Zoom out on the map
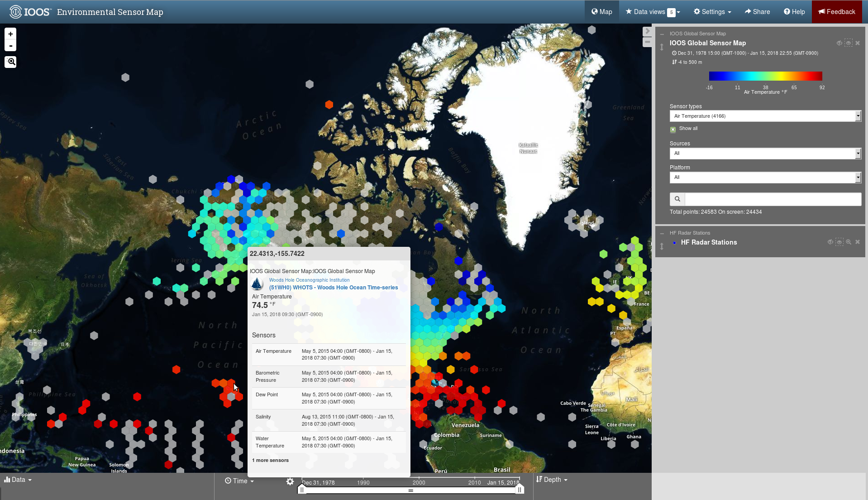Image resolution: width=868 pixels, height=500 pixels. click(10, 46)
